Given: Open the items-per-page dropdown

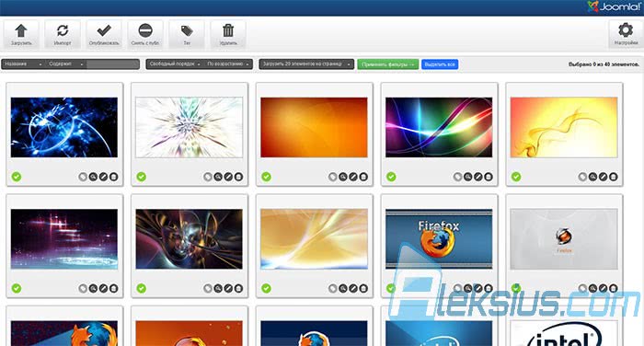Looking at the screenshot, I should (x=306, y=64).
